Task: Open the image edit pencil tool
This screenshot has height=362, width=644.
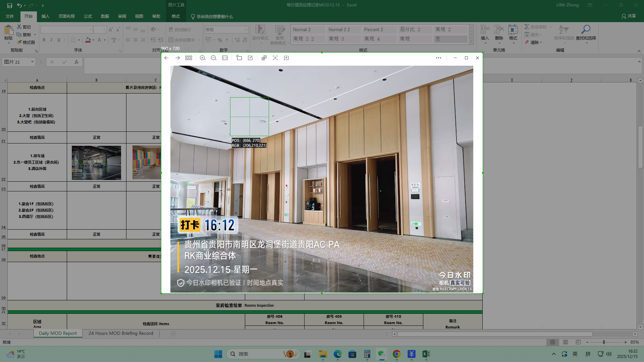Action: coord(250,58)
